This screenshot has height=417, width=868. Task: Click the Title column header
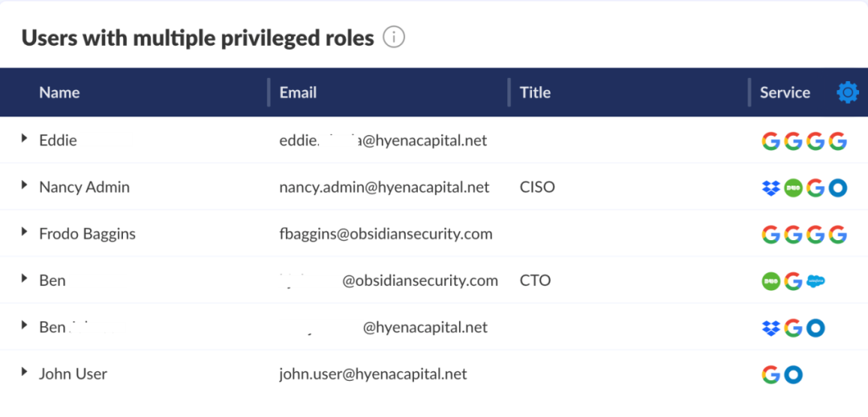pyautogui.click(x=535, y=92)
